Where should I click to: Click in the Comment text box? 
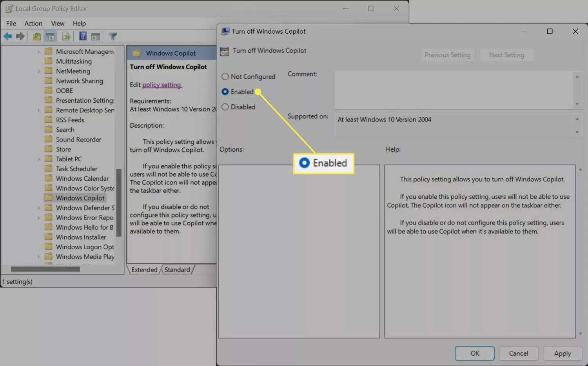(454, 90)
